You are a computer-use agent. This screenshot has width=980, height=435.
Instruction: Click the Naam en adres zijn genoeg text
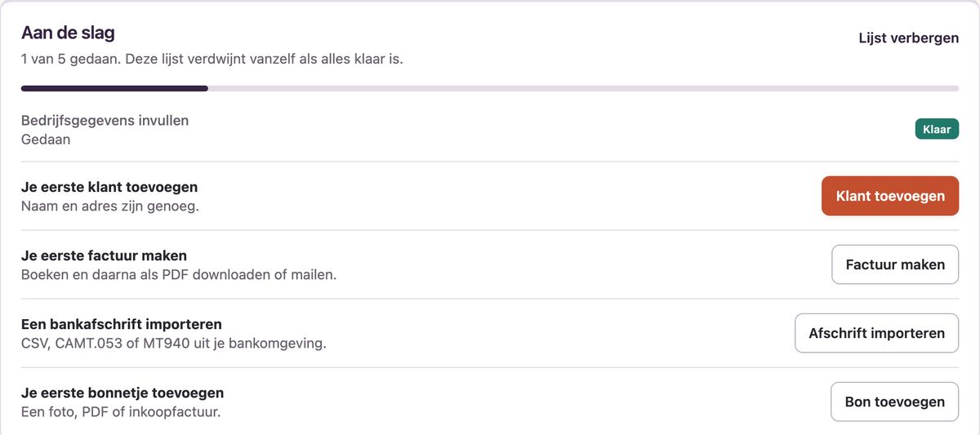coord(110,206)
